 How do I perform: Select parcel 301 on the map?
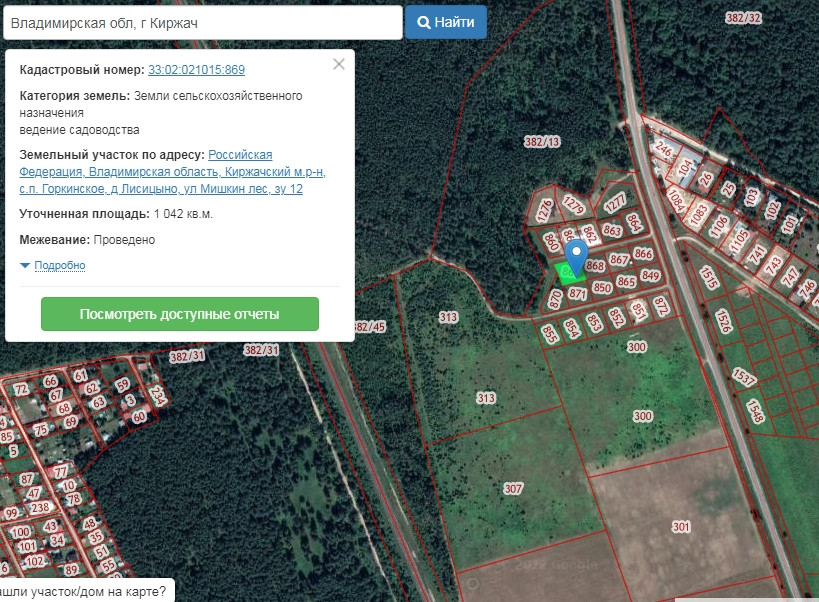click(x=681, y=527)
